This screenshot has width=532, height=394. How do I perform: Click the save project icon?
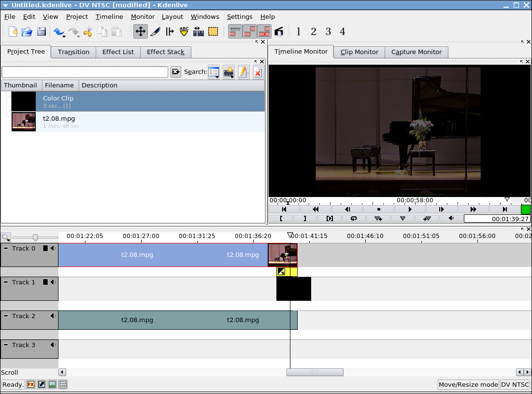(x=42, y=32)
